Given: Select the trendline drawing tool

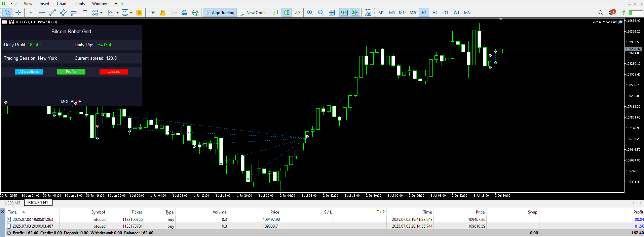Looking at the screenshot, I should pyautogui.click(x=52, y=13).
